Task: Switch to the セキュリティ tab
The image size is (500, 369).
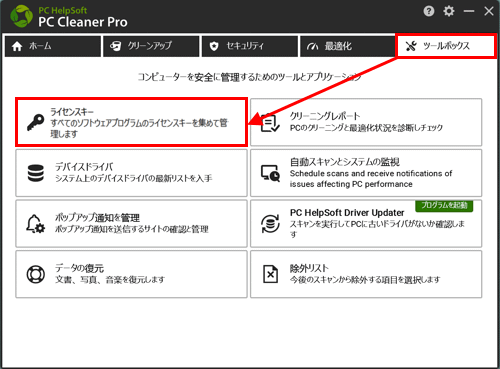Action: pyautogui.click(x=250, y=46)
